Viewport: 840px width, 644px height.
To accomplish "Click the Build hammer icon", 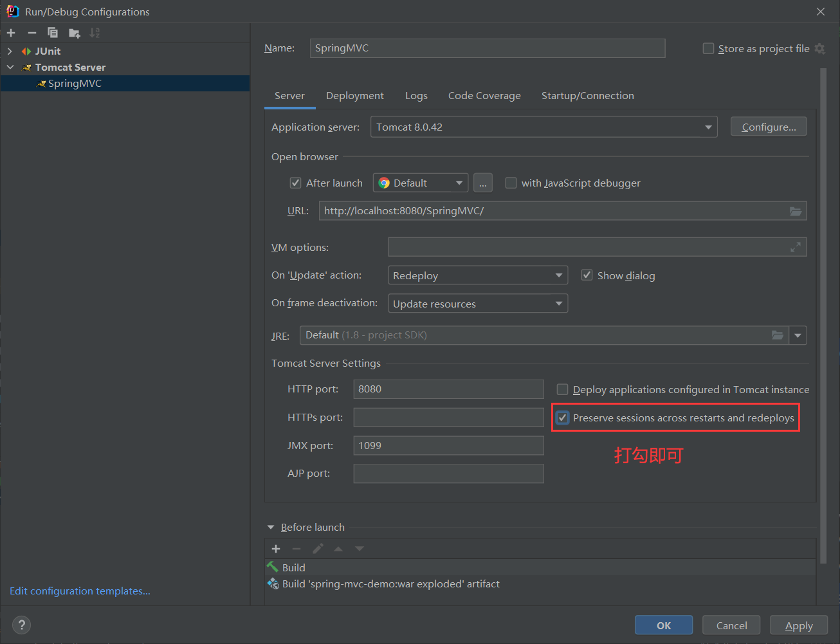I will tap(273, 567).
